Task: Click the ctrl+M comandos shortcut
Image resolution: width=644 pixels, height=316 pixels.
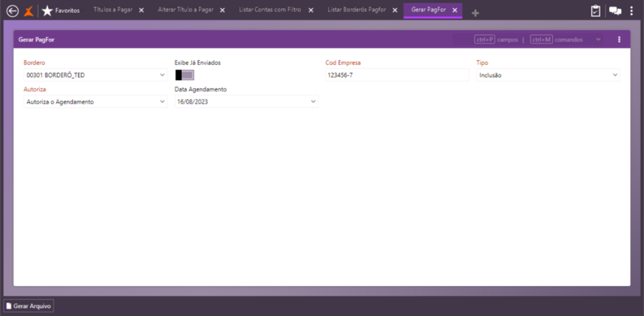Action: click(x=557, y=40)
